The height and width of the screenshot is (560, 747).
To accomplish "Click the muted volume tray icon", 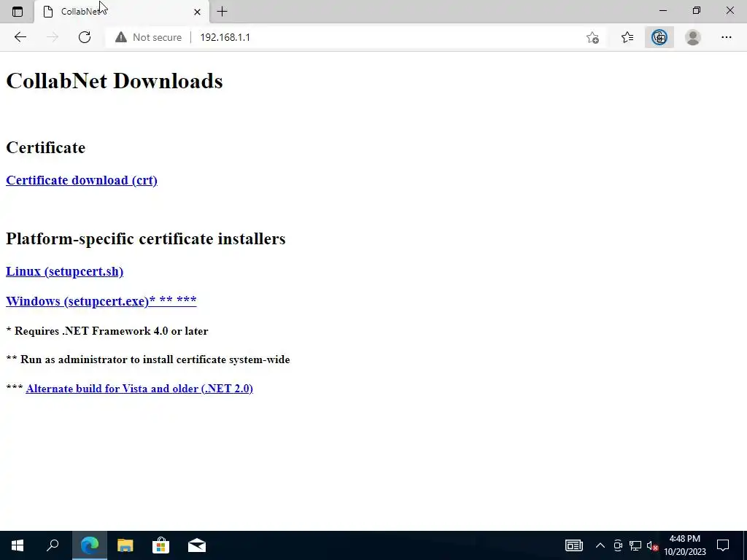I will pyautogui.click(x=652, y=545).
